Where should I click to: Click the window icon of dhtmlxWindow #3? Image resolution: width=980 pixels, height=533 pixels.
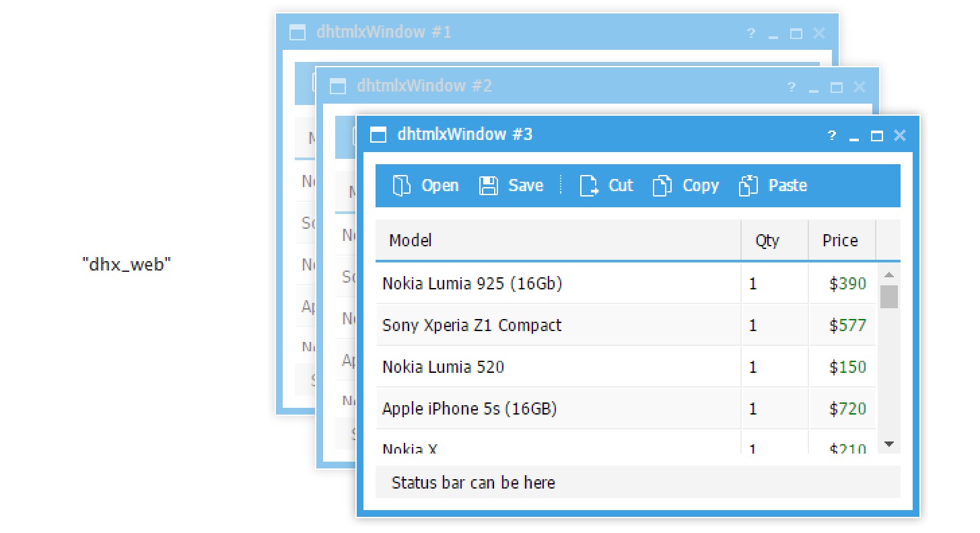379,135
